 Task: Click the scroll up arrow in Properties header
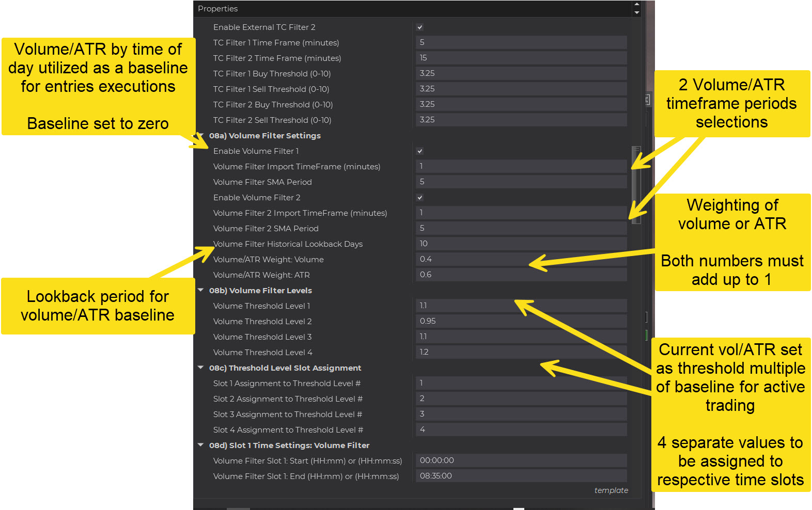click(x=636, y=5)
